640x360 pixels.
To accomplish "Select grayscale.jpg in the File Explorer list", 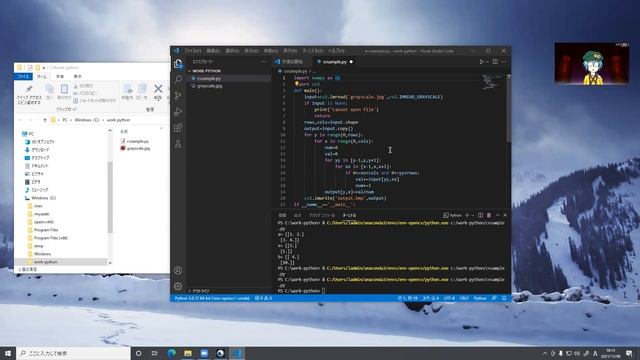I will [138, 149].
